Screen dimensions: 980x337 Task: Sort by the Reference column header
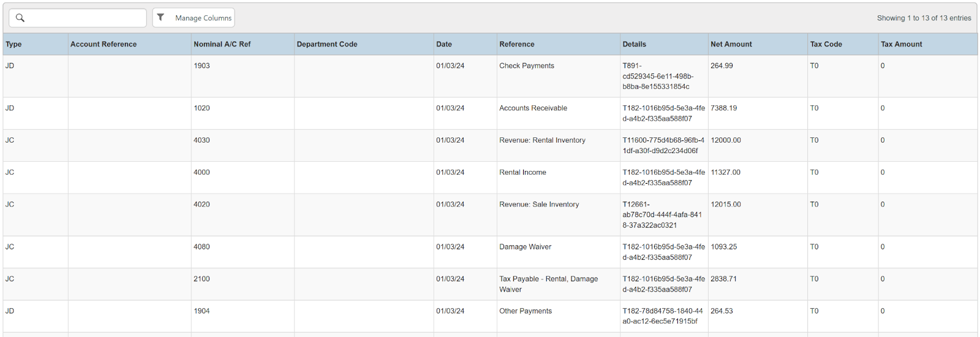(x=516, y=44)
